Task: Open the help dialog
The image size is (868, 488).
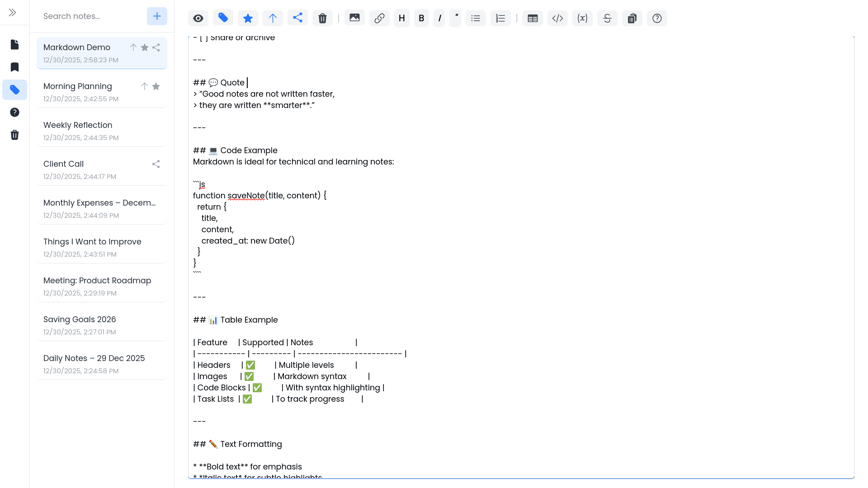Action: [657, 18]
